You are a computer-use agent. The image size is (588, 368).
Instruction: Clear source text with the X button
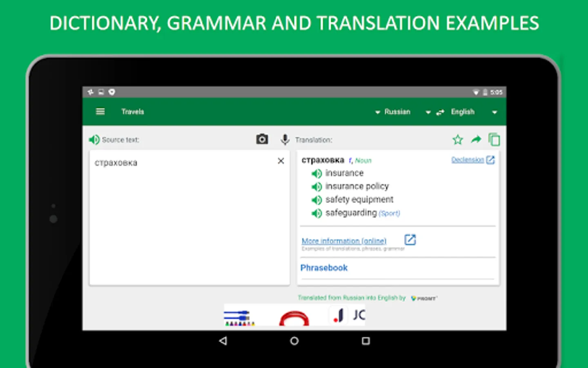[x=281, y=161]
